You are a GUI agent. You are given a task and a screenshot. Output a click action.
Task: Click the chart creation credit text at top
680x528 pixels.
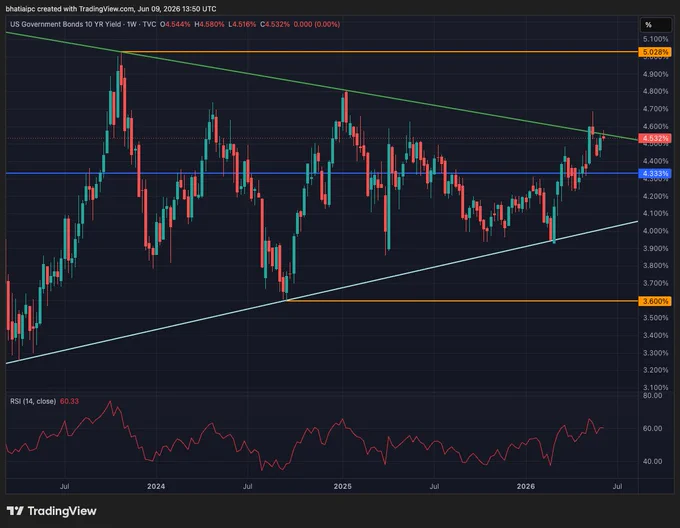(111, 9)
